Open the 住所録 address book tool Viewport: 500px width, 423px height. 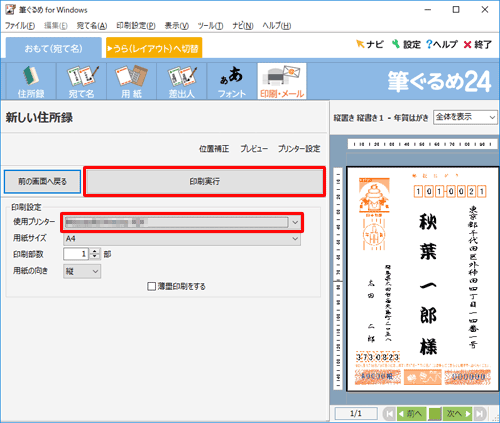[x=31, y=82]
